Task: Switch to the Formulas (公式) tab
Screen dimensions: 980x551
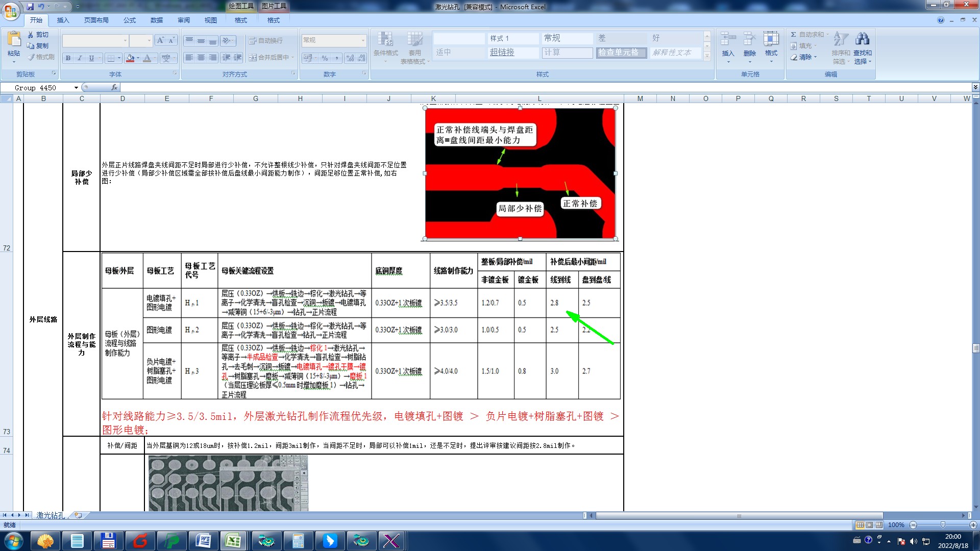Action: (130, 20)
